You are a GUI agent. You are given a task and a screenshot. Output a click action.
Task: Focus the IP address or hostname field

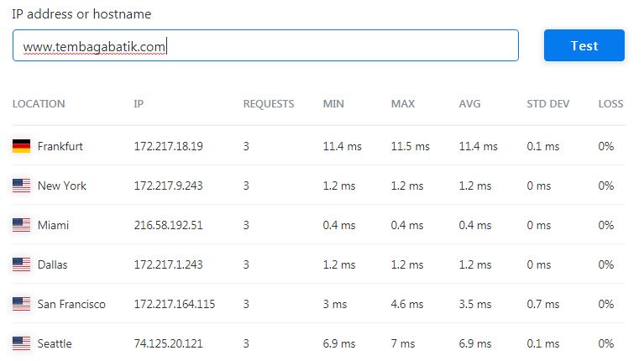[x=265, y=45]
